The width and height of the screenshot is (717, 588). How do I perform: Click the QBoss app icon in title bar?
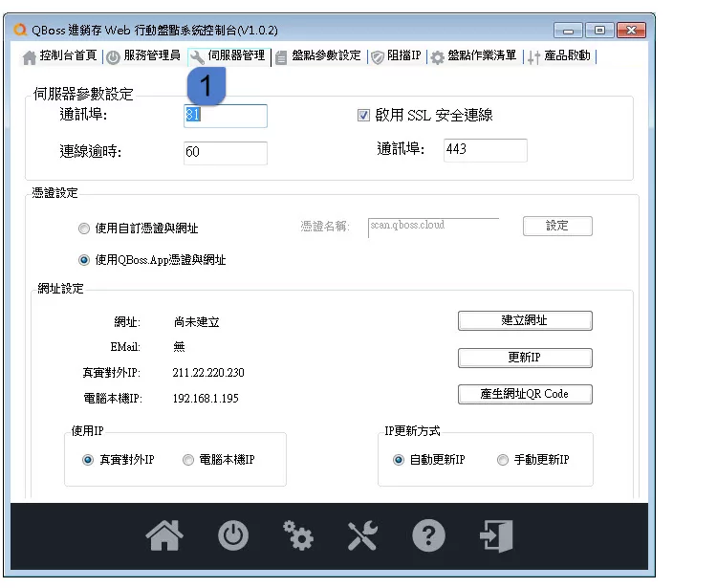click(20, 30)
